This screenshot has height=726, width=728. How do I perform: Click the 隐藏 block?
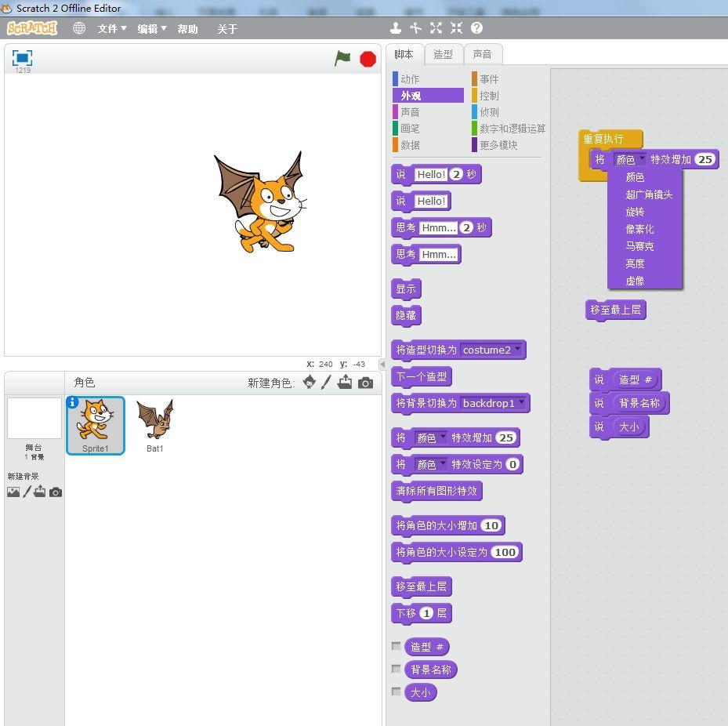[406, 315]
